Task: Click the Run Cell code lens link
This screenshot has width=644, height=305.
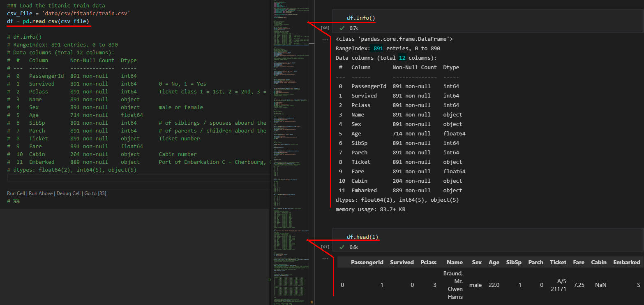Action: [16, 193]
